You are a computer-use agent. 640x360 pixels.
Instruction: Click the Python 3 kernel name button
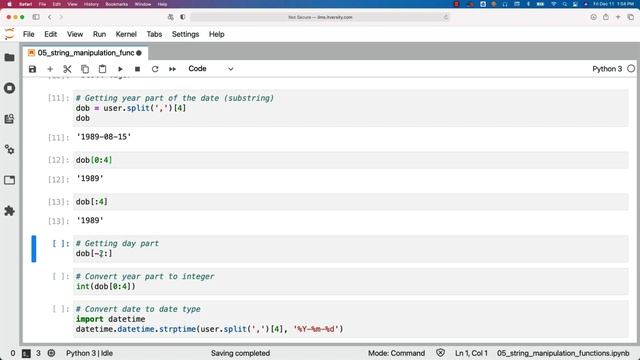607,69
